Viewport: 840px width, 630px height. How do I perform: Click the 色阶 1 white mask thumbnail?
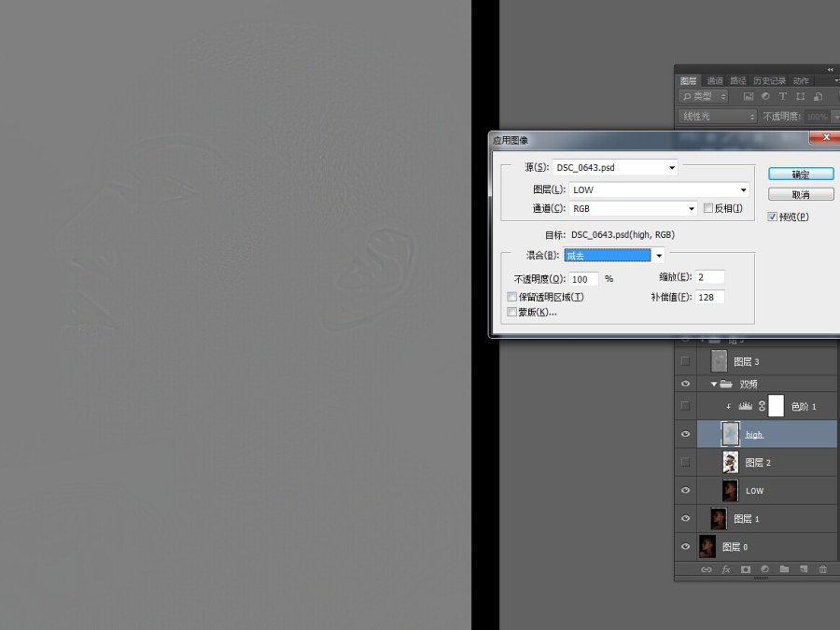click(x=777, y=406)
